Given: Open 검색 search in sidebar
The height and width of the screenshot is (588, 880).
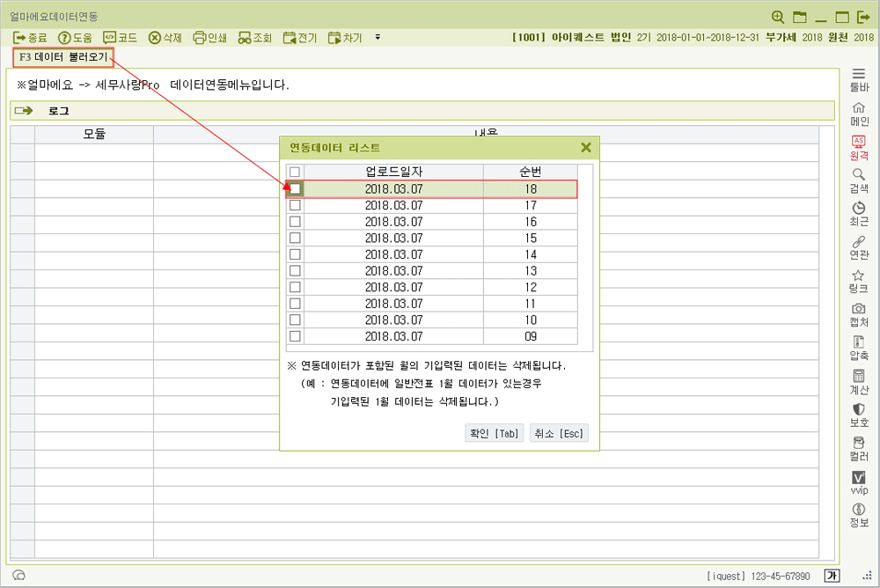Looking at the screenshot, I should point(859,180).
